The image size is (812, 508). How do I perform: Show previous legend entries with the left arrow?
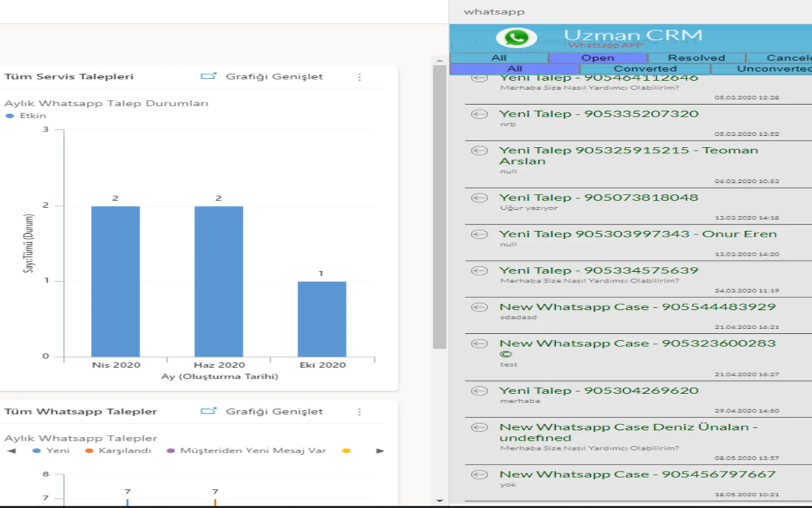pos(12,451)
